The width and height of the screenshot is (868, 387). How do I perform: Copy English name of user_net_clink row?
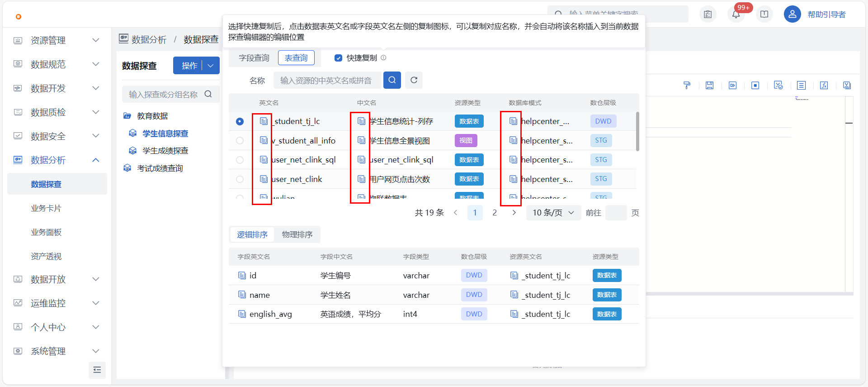pyautogui.click(x=264, y=179)
